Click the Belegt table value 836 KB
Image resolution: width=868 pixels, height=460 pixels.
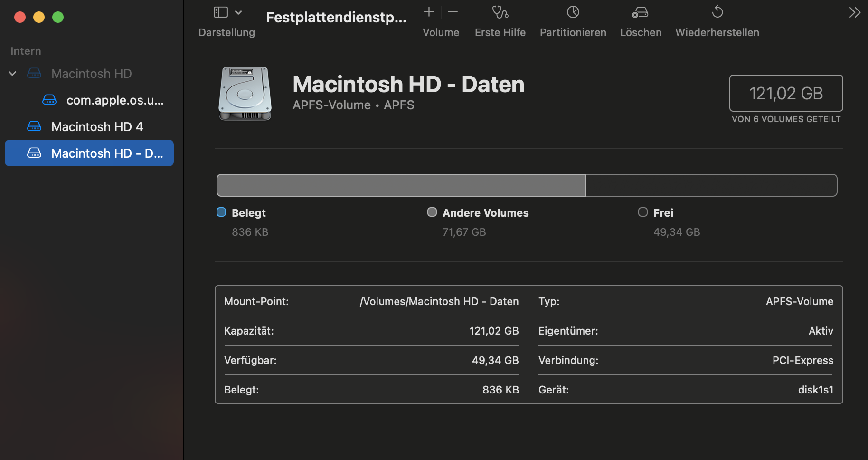500,390
